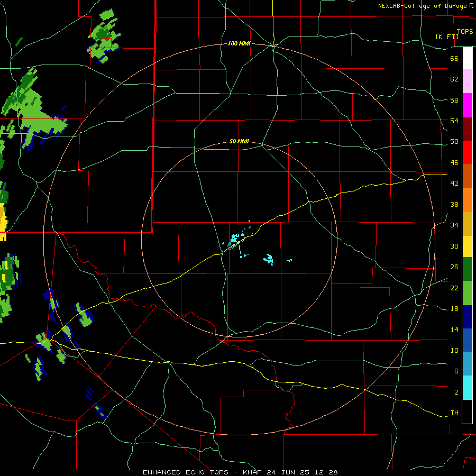Click legend value "54"
The width and height of the screenshot is (476, 476).
pos(454,121)
